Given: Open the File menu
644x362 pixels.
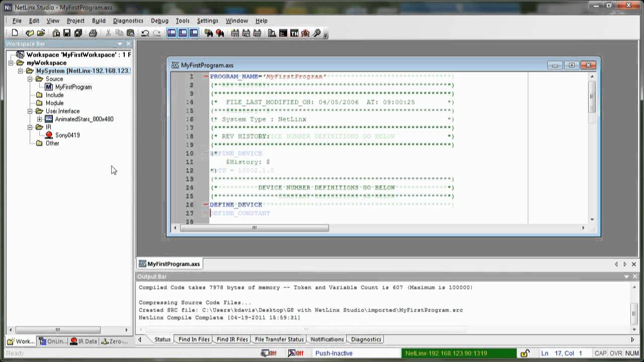Looking at the screenshot, I should [17, 21].
